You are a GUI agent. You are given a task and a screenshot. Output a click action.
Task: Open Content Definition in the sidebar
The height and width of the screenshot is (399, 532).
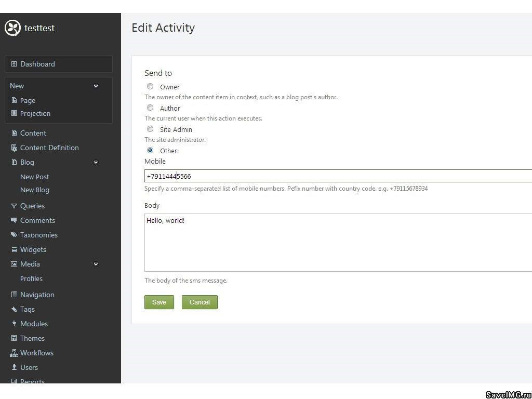coord(49,148)
